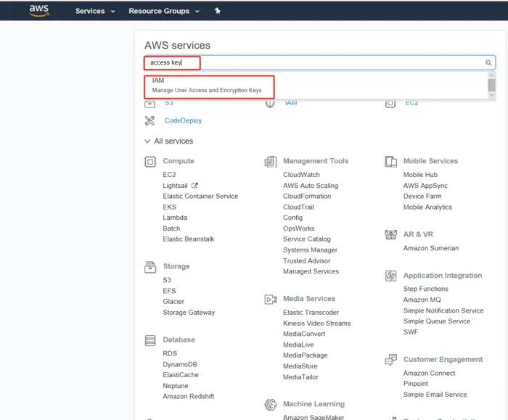Select IAM suggestion from search results
The height and width of the screenshot is (420, 508).
(x=207, y=86)
